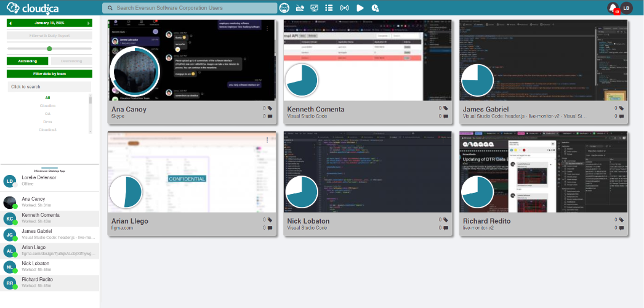Open the monitor analytics chart icon
The height and width of the screenshot is (308, 644).
[314, 8]
